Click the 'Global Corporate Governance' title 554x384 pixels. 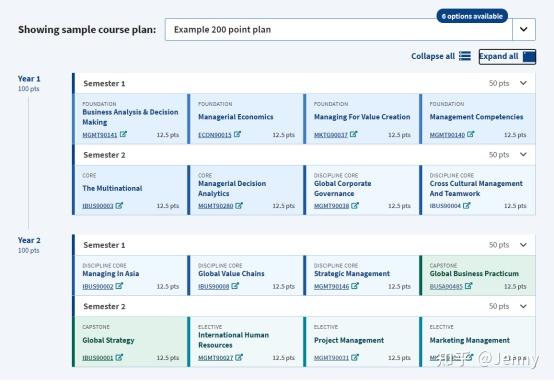pos(343,188)
